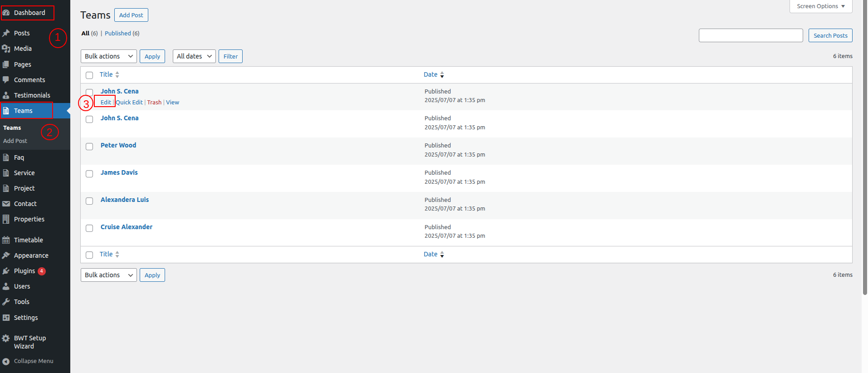The height and width of the screenshot is (373, 868).
Task: Click the Contact envelope icon
Action: point(6,204)
